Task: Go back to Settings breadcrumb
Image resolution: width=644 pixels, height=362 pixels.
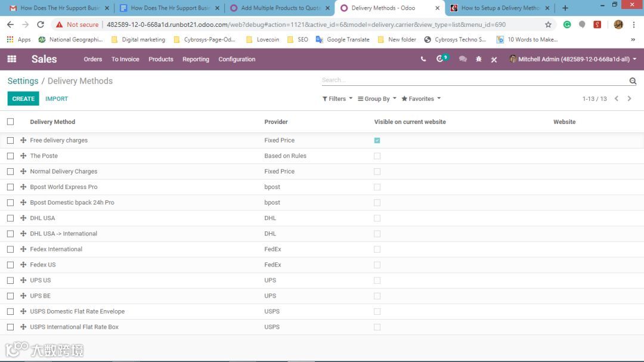Action: [x=23, y=81]
